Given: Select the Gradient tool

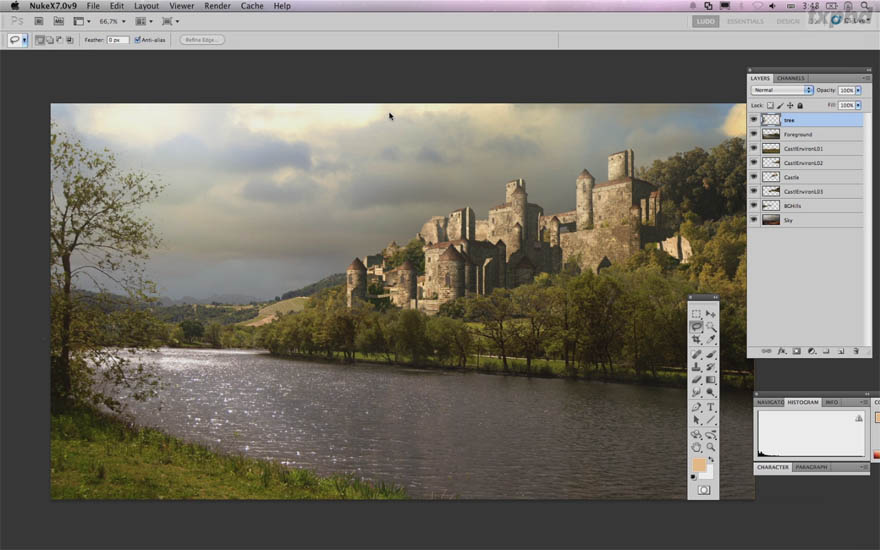Looking at the screenshot, I should 711,380.
